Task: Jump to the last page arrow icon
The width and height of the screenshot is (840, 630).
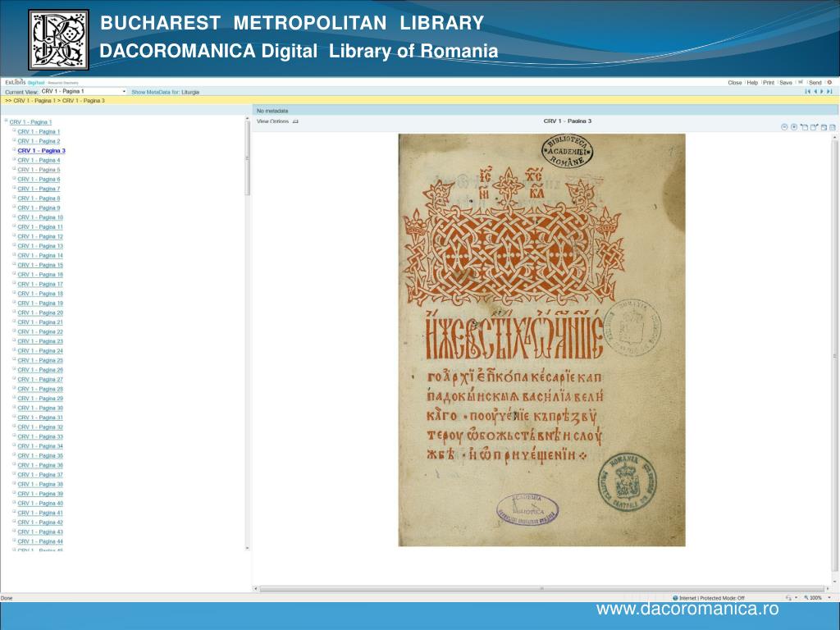Action: coord(829,91)
